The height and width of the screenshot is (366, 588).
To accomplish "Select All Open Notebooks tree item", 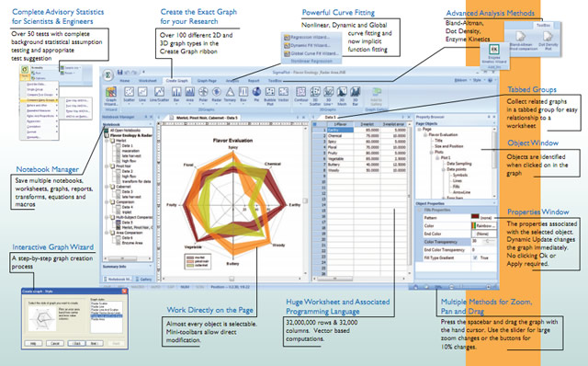I will (x=125, y=131).
